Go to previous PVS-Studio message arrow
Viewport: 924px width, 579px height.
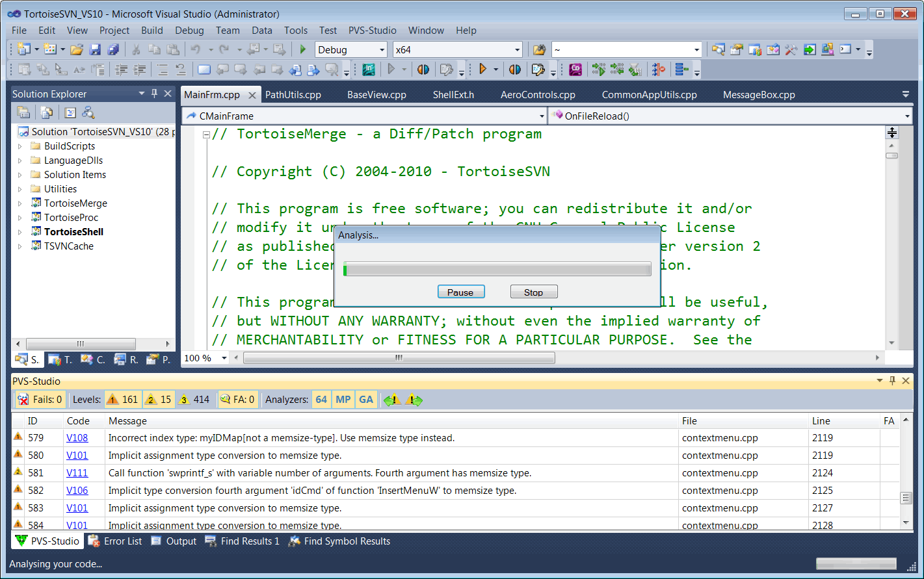[x=391, y=400]
